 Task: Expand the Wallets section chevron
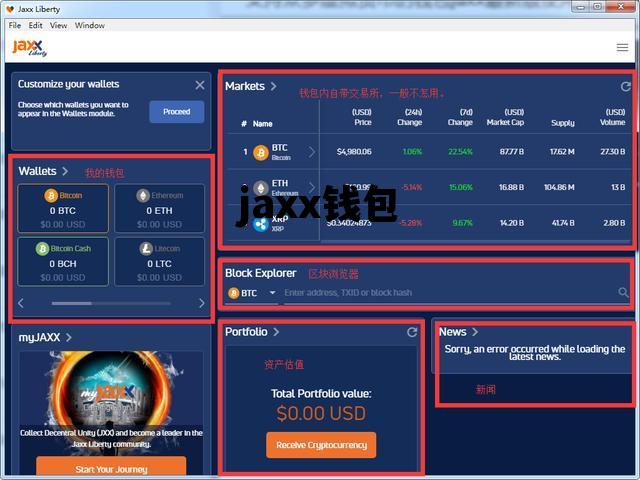tap(65, 171)
